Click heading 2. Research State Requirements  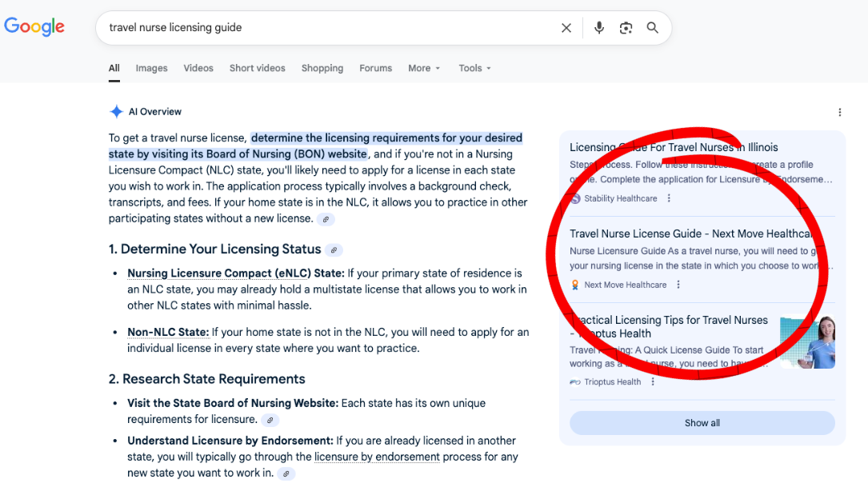tap(207, 379)
